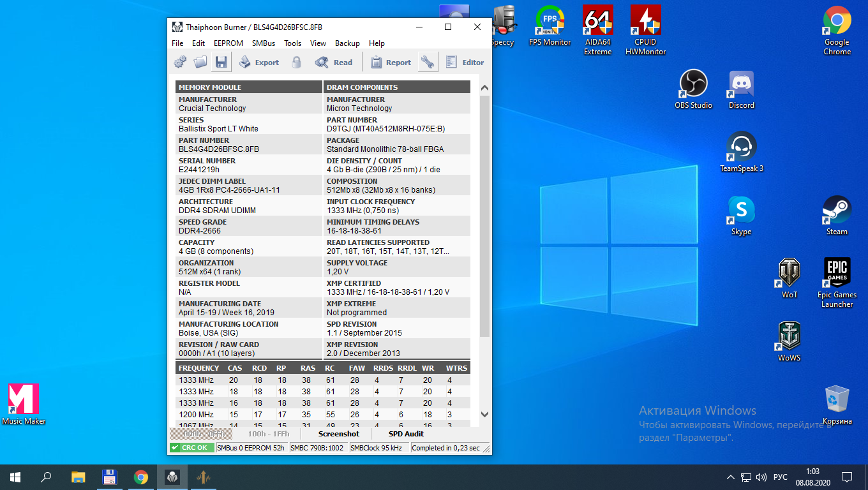This screenshot has width=868, height=490.
Task: Click the Read toolbar button
Action: point(334,62)
